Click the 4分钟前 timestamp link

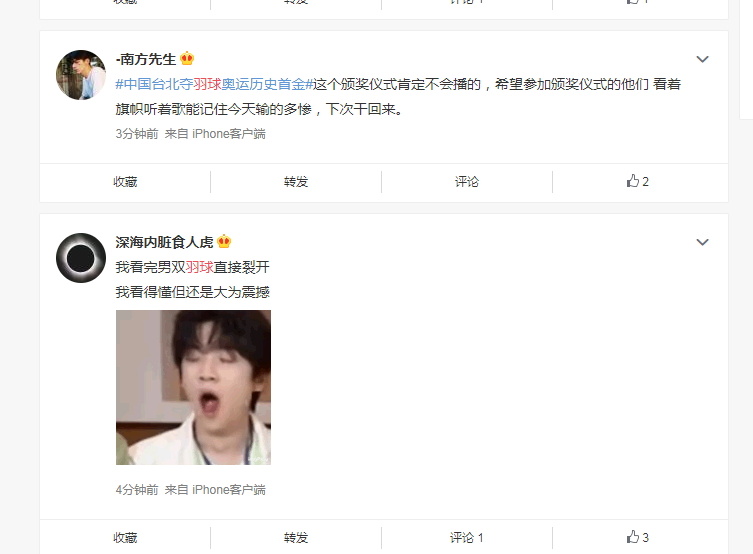point(137,490)
